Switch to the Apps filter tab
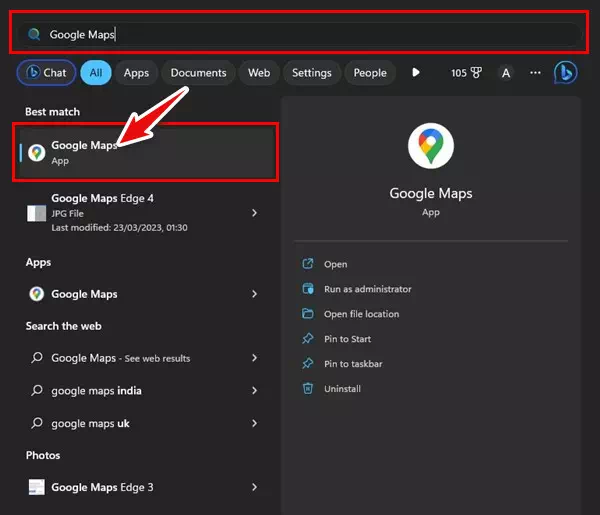The height and width of the screenshot is (515, 600). (136, 73)
